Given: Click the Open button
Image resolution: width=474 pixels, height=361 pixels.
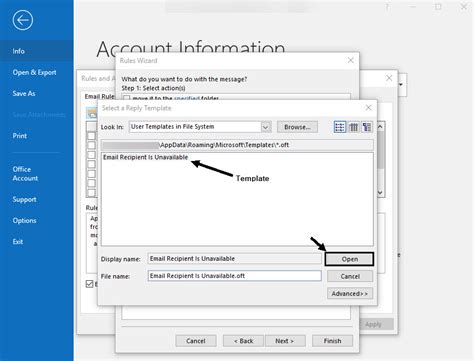Looking at the screenshot, I should (349, 259).
